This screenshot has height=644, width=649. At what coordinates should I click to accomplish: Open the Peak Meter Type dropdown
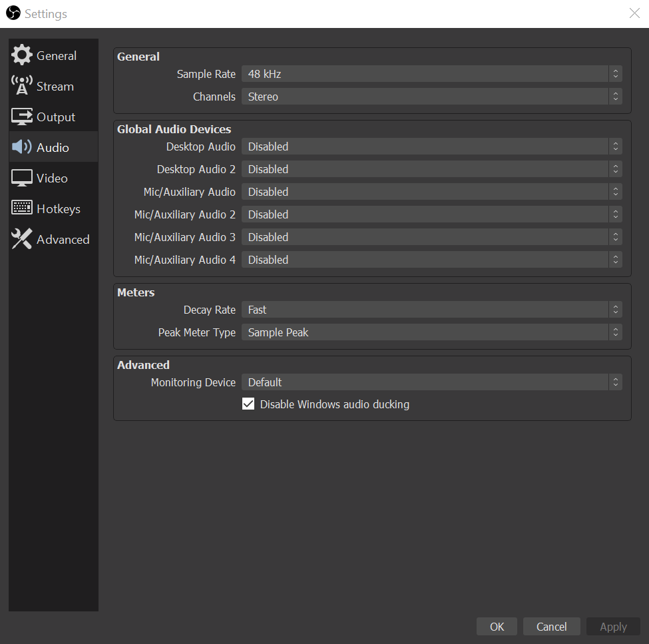click(x=431, y=332)
